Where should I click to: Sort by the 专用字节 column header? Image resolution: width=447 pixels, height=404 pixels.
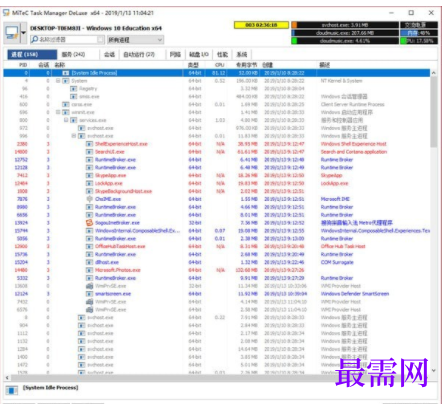(x=246, y=65)
